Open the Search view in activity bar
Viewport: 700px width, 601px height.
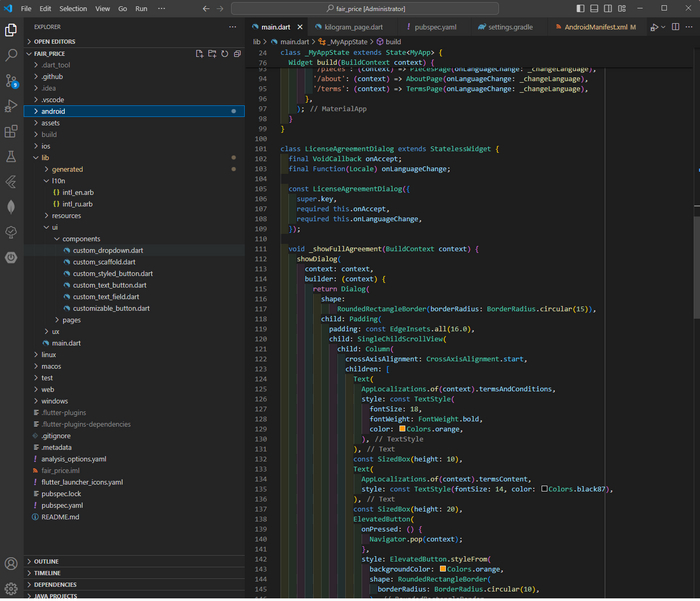tap(11, 54)
